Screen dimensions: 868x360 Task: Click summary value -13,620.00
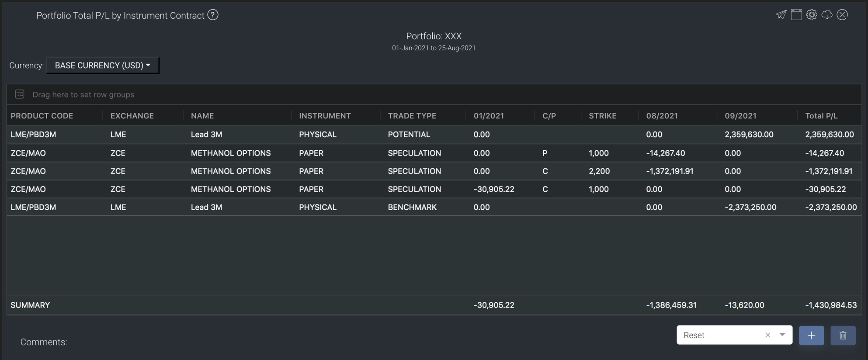point(744,305)
